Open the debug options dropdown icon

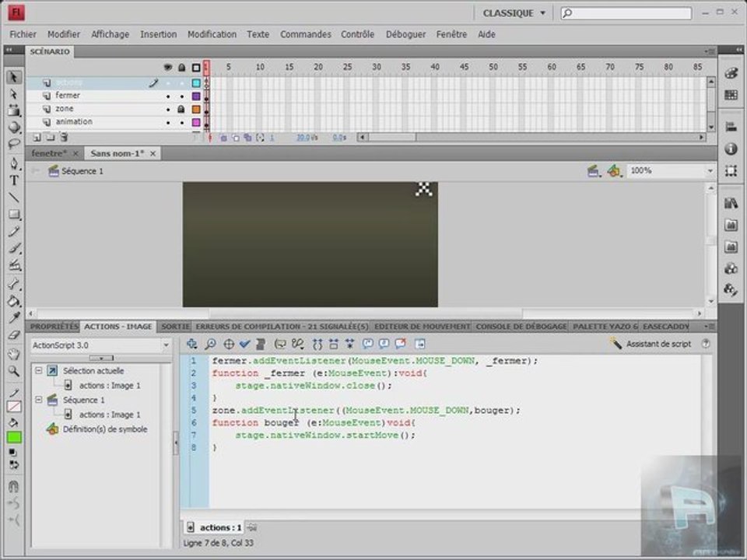[298, 344]
